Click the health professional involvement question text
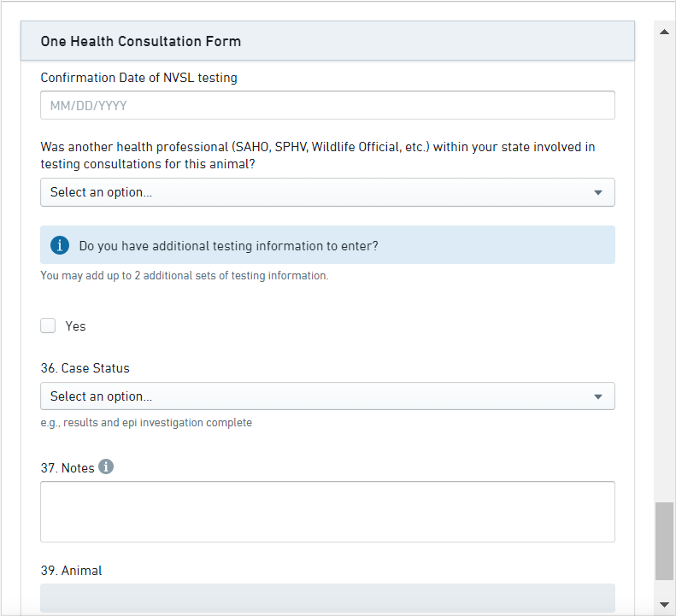The height and width of the screenshot is (616, 676). tap(318, 155)
